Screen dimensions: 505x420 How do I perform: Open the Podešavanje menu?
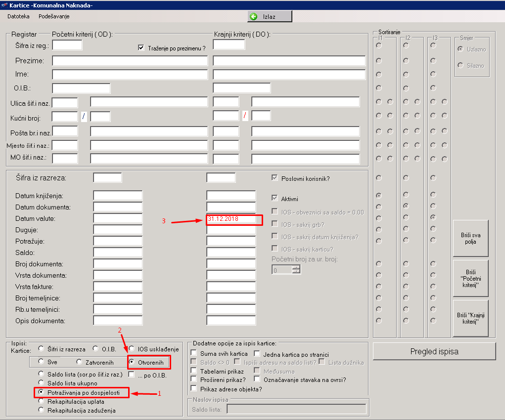pyautogui.click(x=54, y=16)
